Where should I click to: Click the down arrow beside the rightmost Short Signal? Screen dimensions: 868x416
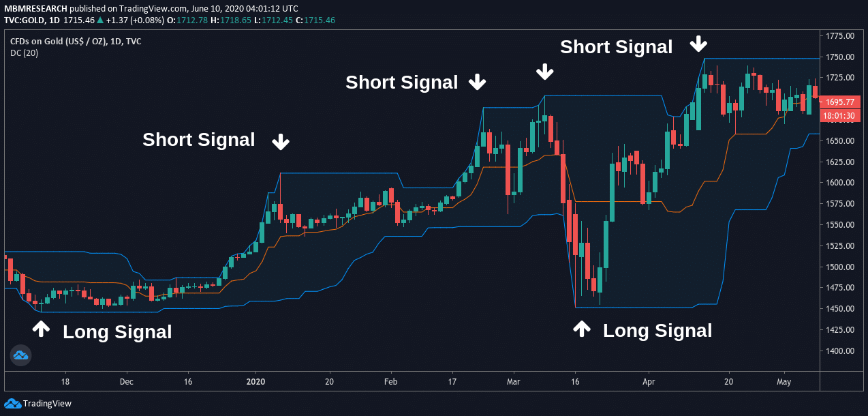698,44
